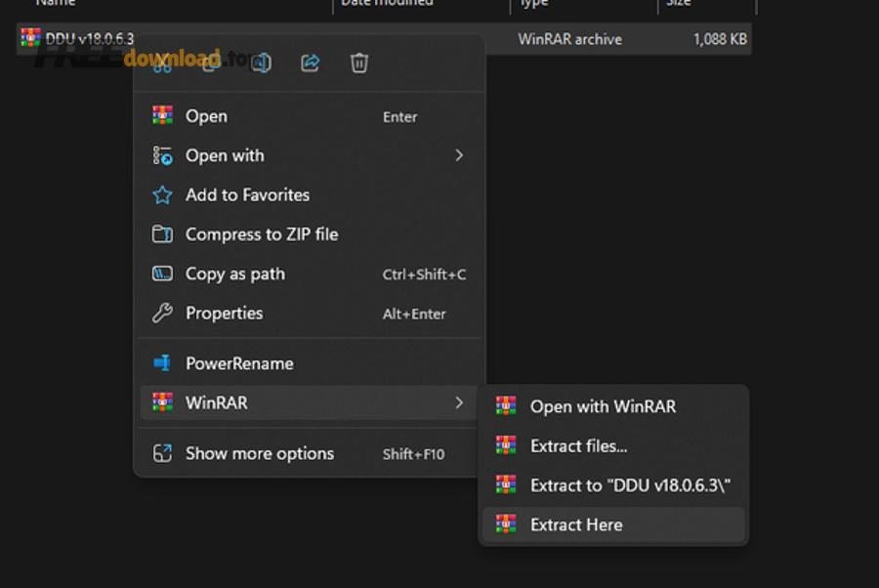Image resolution: width=879 pixels, height=588 pixels.
Task: Select the DDU v18.0.6.3 file name
Action: tap(90, 39)
